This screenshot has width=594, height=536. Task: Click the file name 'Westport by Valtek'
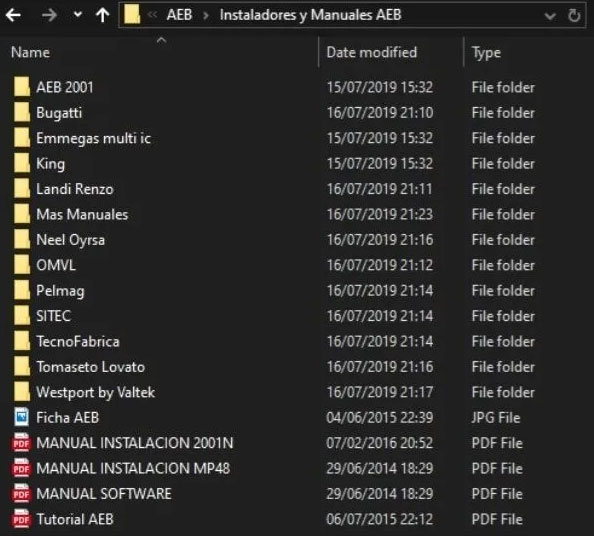click(96, 393)
